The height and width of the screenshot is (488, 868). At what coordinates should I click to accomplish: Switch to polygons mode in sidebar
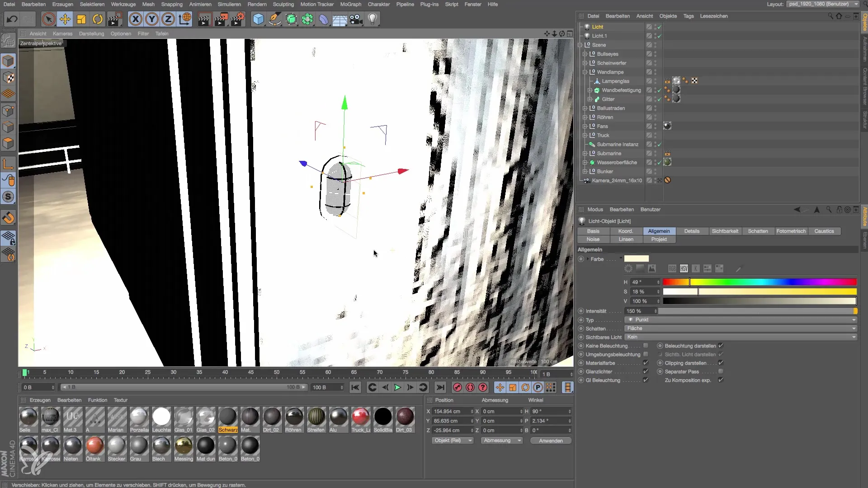point(9,144)
